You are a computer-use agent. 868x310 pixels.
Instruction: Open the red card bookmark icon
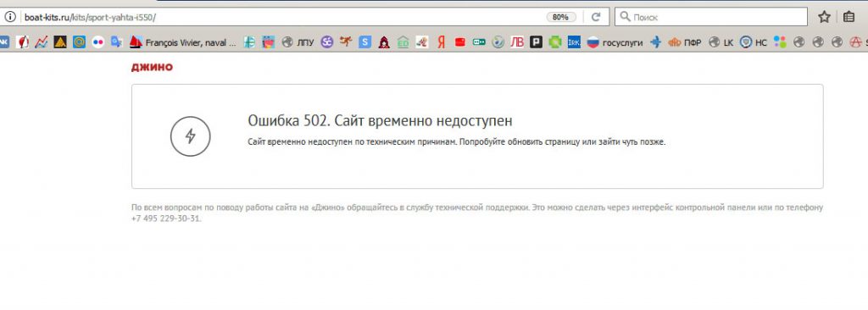click(x=460, y=42)
